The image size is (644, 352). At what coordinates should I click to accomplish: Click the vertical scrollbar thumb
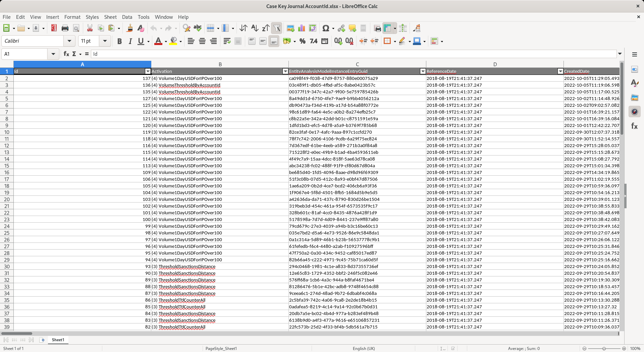pos(622,99)
